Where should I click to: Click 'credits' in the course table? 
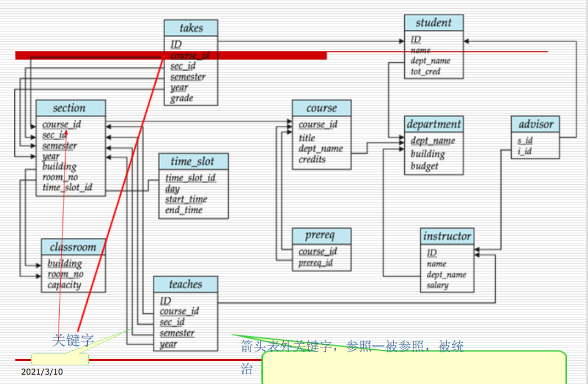tap(312, 159)
